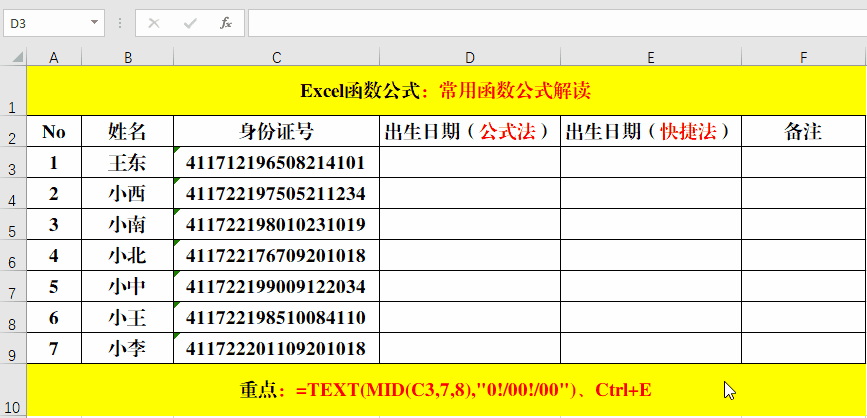Click the No cell for 小北's row
Screen dimensions: 867x418
[x=54, y=255]
